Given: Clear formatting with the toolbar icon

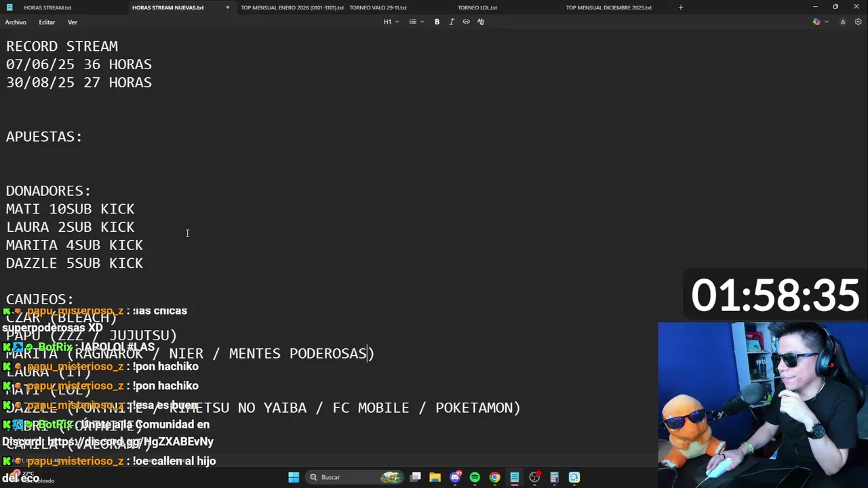Looking at the screenshot, I should click(481, 22).
